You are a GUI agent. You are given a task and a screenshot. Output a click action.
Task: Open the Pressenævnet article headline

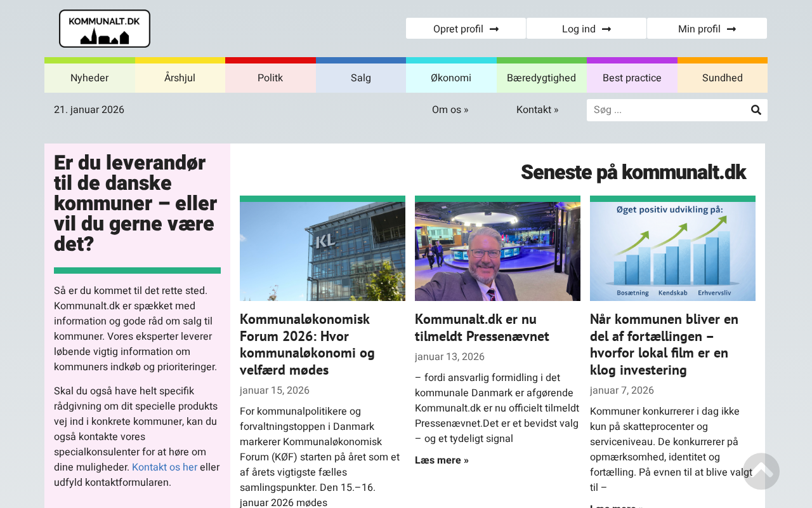point(482,327)
